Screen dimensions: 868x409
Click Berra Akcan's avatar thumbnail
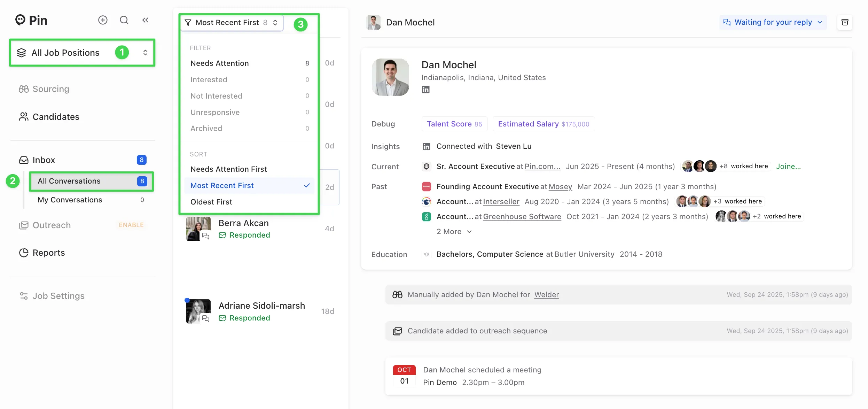click(x=198, y=229)
